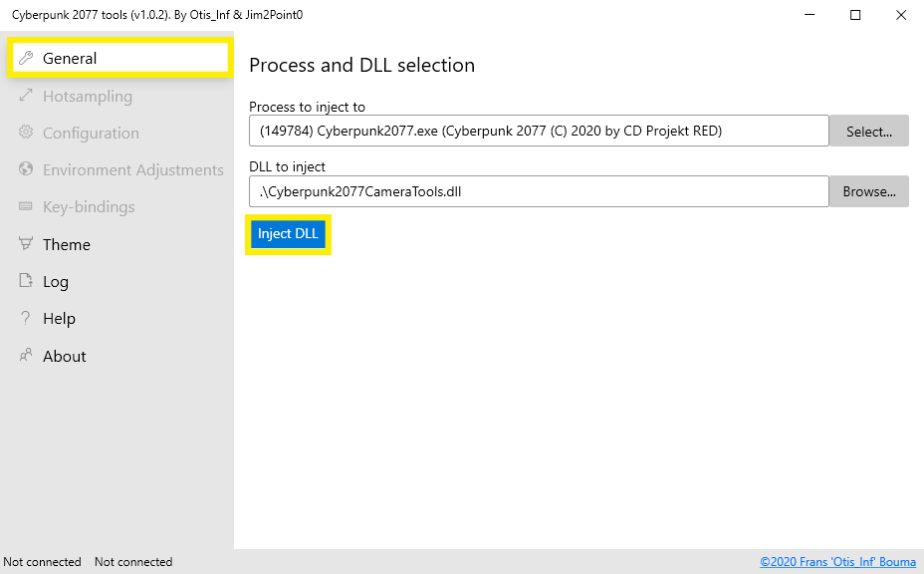
Task: Click the 'Process to inject to' field
Action: click(538, 132)
